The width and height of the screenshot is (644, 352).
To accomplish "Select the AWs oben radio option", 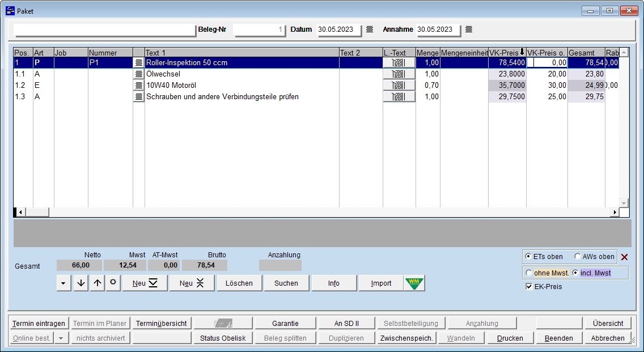I will 578,256.
